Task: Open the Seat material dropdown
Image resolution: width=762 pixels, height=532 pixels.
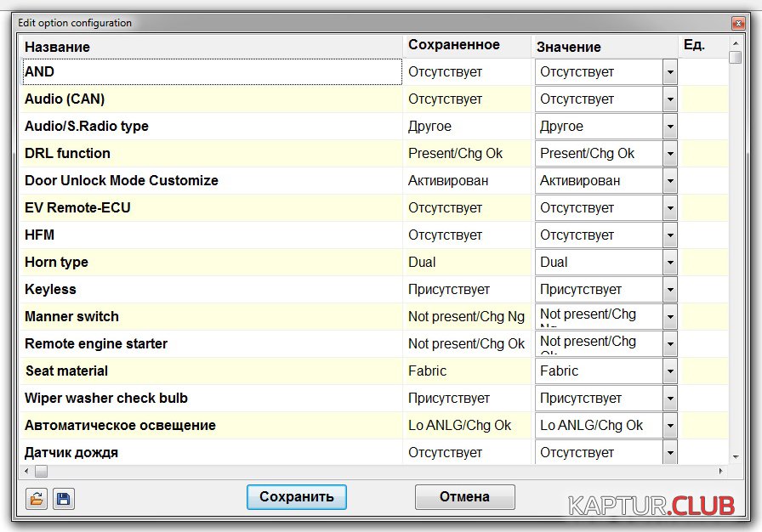Action: [670, 371]
